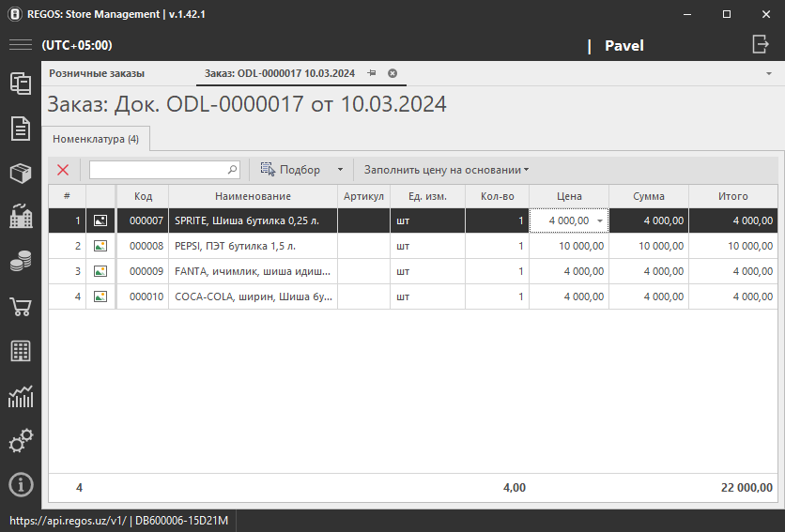The width and height of the screenshot is (785, 532).
Task: Expand the Подбор dropdown arrow
Action: click(x=340, y=170)
